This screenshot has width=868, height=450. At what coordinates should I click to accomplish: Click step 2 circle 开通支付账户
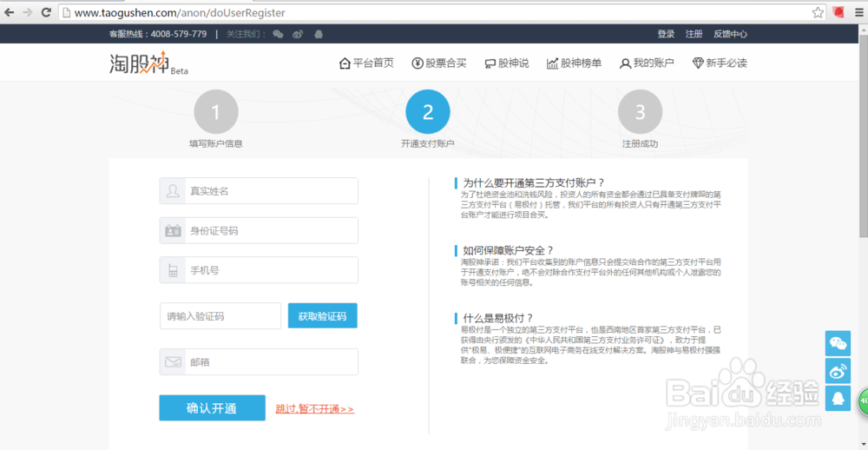pos(428,112)
